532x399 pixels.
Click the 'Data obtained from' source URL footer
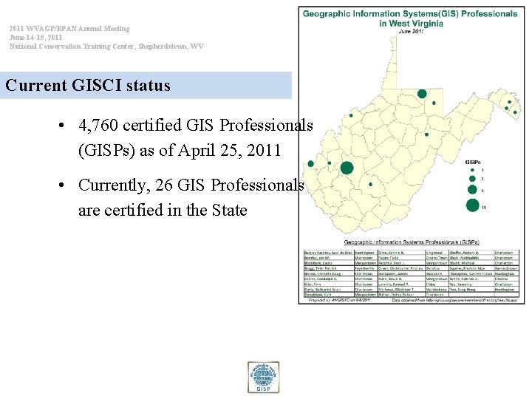pyautogui.click(x=454, y=300)
